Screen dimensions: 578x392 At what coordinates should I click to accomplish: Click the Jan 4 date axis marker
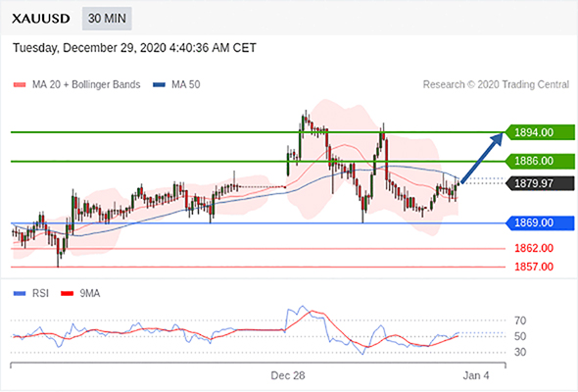tap(476, 375)
